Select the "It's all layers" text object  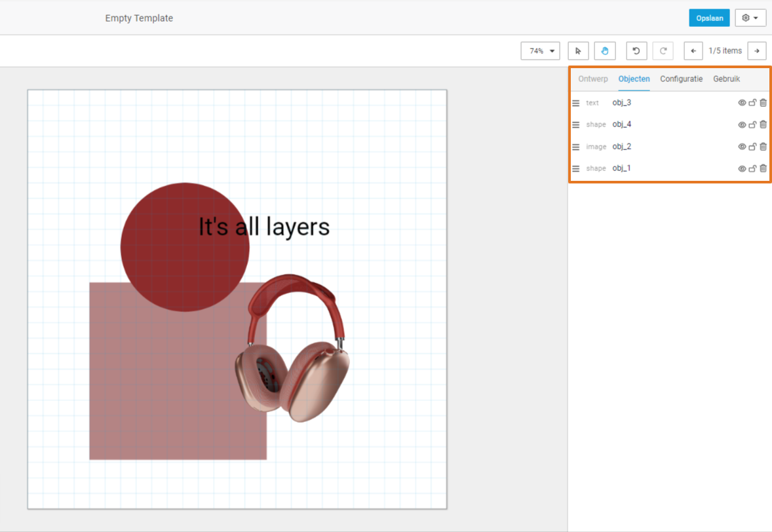coord(264,227)
